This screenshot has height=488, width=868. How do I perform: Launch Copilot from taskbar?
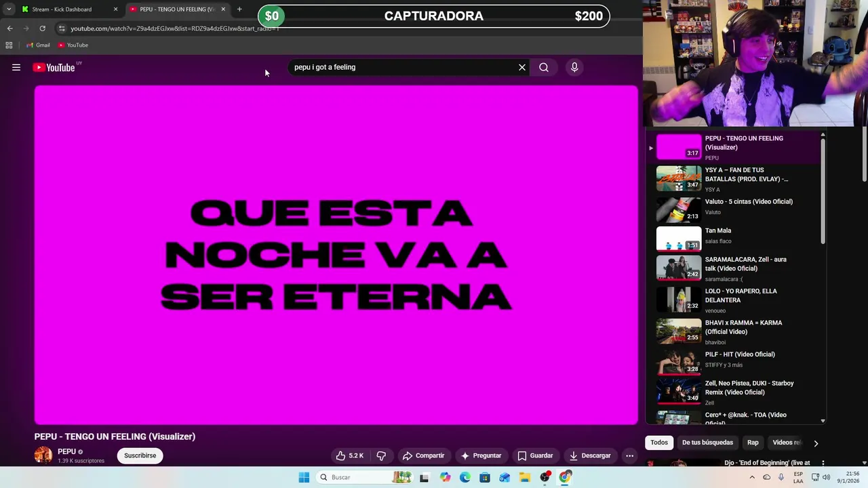click(445, 477)
